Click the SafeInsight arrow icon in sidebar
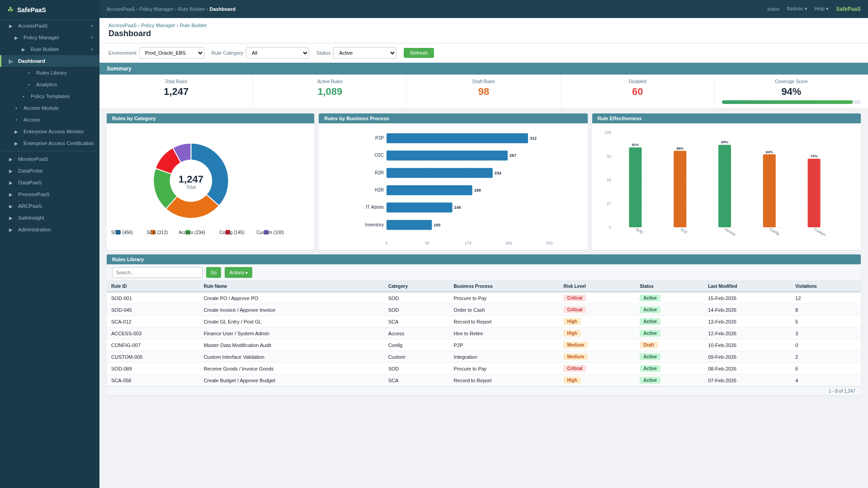868x488 pixels. (11, 218)
